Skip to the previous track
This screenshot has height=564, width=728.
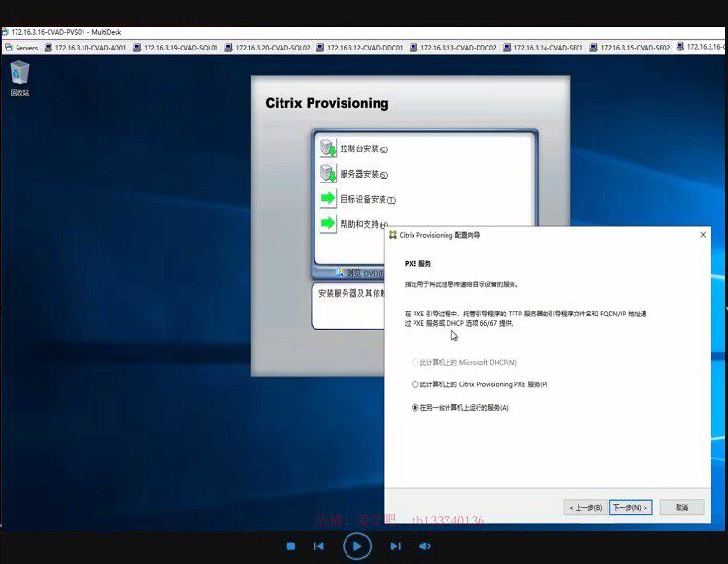[319, 547]
